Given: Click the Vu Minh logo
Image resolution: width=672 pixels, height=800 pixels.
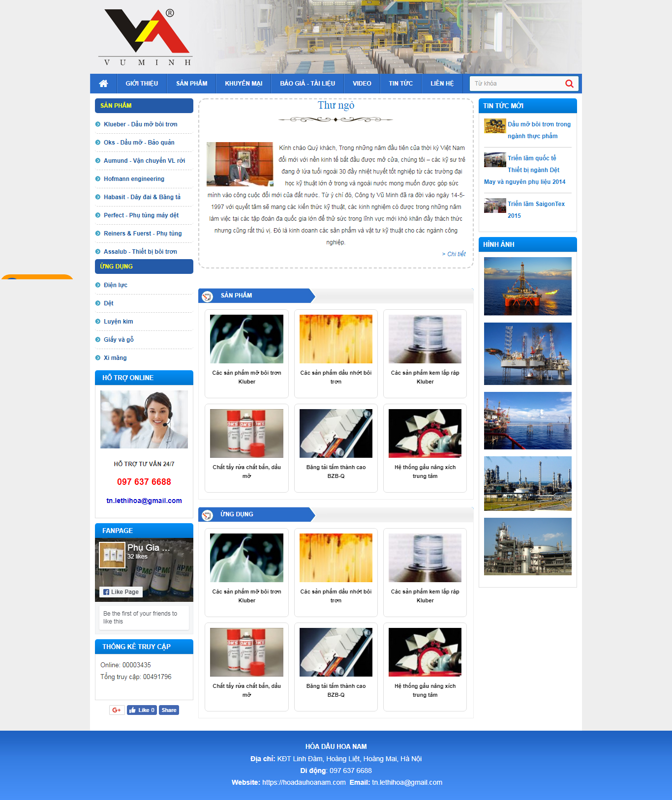Looking at the screenshot, I should point(146,37).
